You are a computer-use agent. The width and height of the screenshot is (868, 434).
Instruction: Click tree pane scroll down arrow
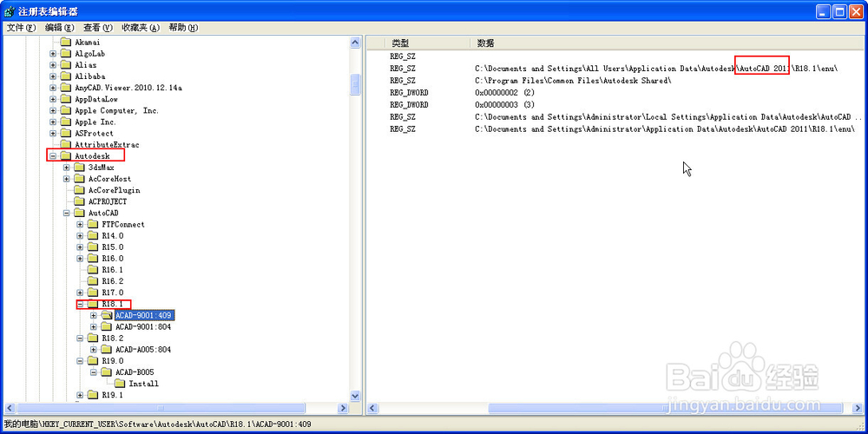point(355,397)
